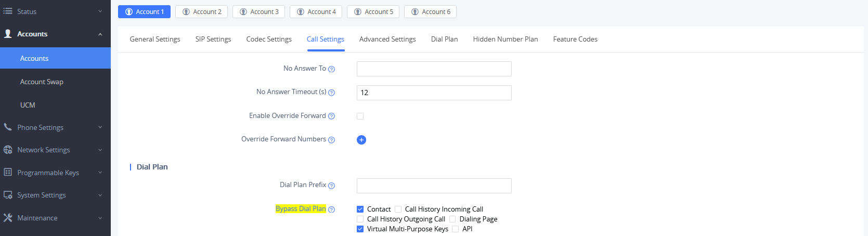The image size is (868, 236).
Task: Switch to the Codec Settings tab
Action: 269,39
